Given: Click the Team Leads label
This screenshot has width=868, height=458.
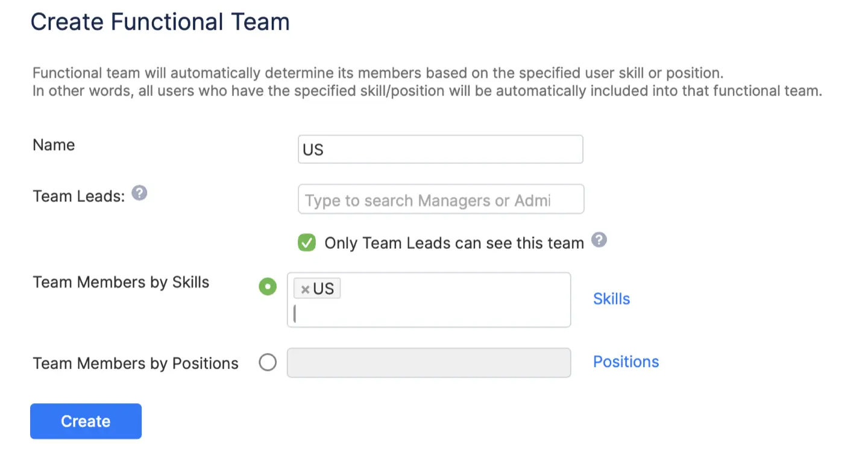Looking at the screenshot, I should pos(77,195).
